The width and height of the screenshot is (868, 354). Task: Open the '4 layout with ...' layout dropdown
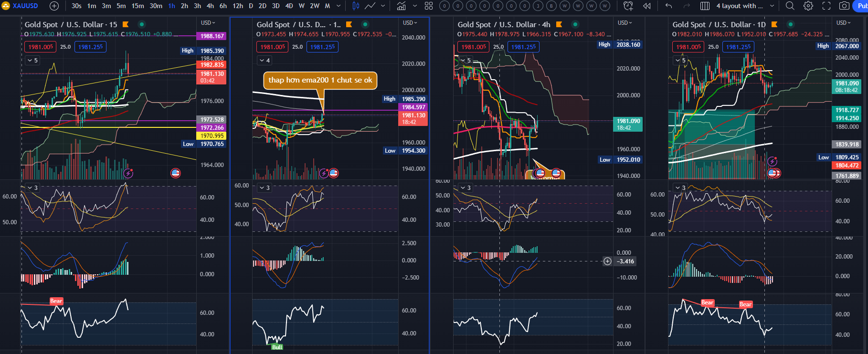click(x=740, y=6)
